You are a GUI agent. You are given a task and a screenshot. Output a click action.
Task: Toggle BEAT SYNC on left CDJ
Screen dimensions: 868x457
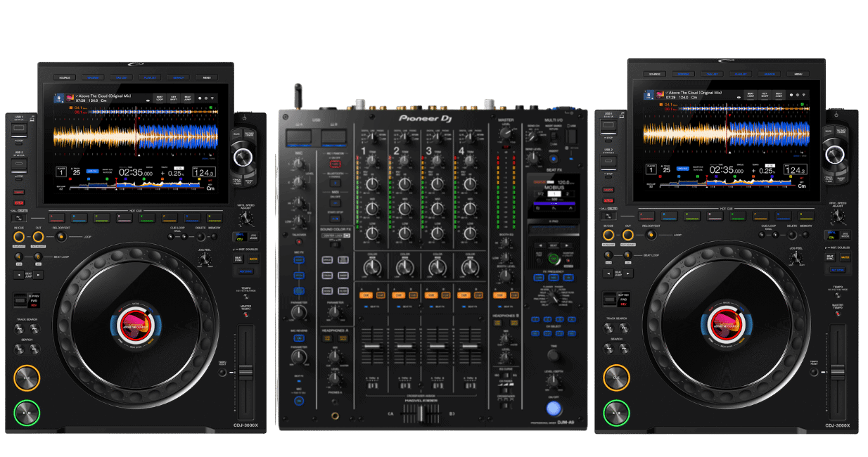(x=239, y=259)
